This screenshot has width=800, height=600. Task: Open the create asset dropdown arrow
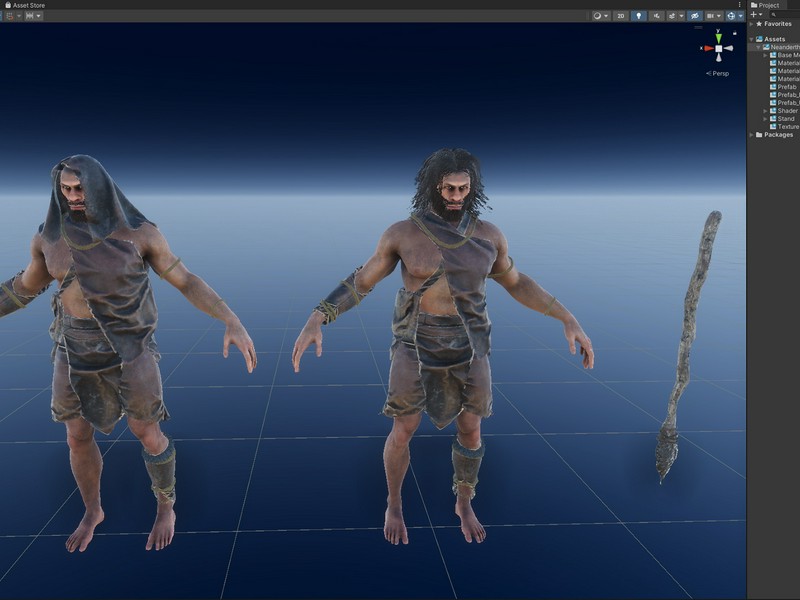[760, 14]
